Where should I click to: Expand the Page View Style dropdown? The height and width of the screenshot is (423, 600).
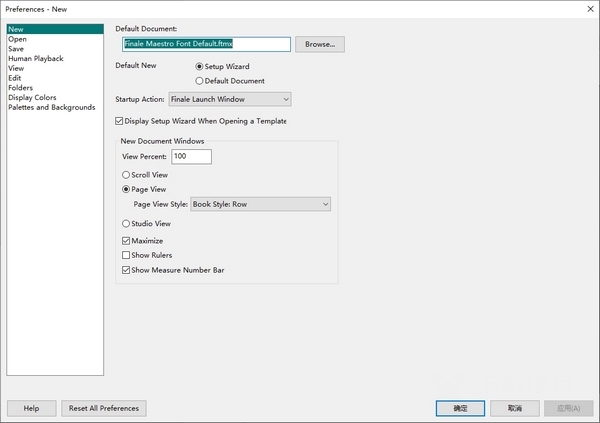[260, 204]
